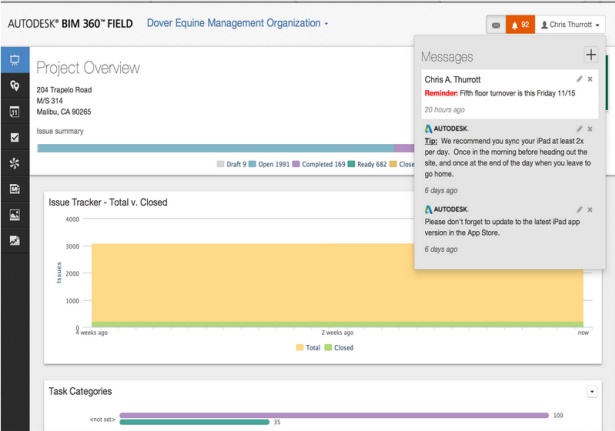Open the Reports chart sidebar icon
This screenshot has width=615, height=431.
coord(15,240)
